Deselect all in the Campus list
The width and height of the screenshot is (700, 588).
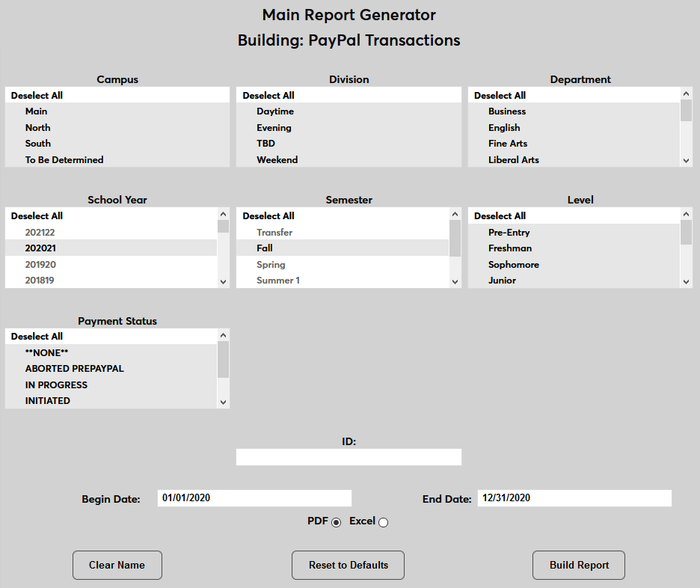coord(117,95)
